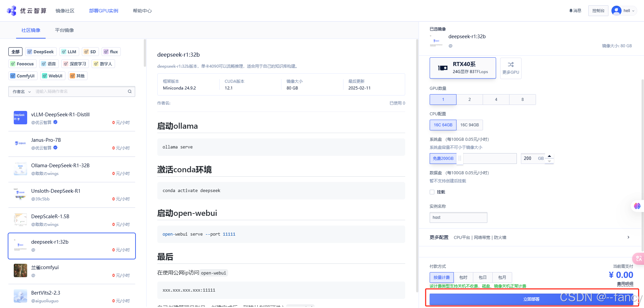This screenshot has width=644, height=308.
Task: Decrease system disk size stepper down
Action: (549, 161)
